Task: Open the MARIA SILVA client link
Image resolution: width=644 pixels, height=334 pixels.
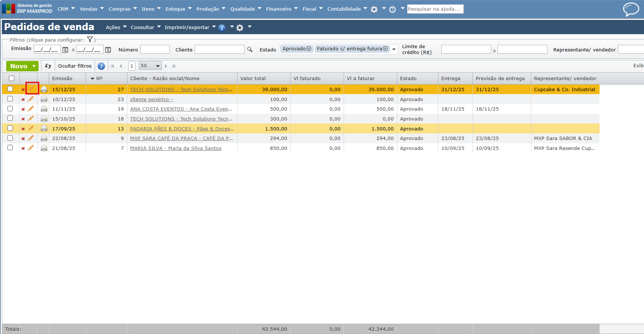Action: point(176,148)
